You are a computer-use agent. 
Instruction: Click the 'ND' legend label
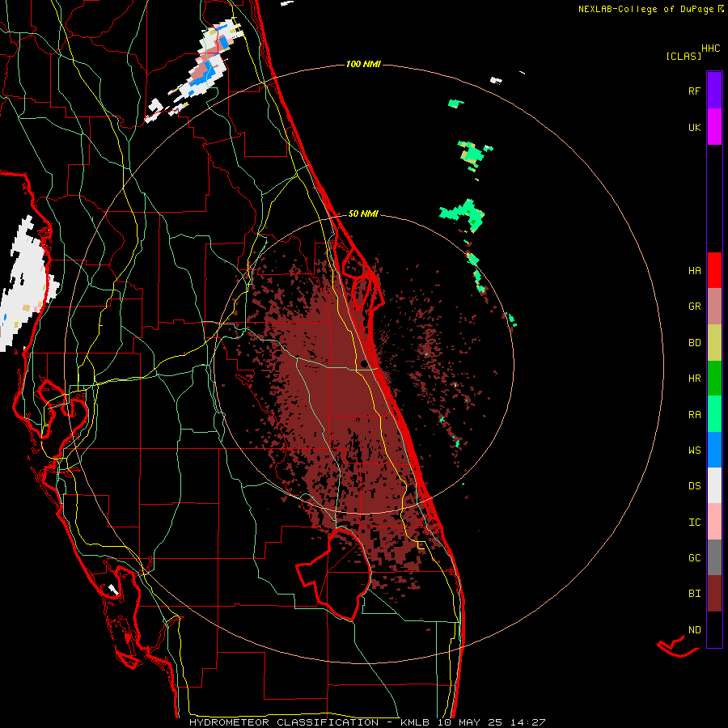(694, 630)
